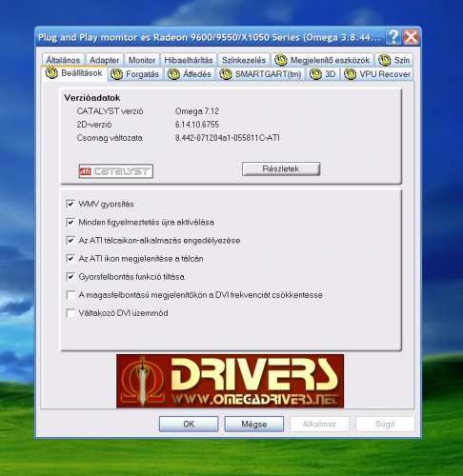
Task: Click the ATI Catalyst logo
Action: (x=116, y=171)
